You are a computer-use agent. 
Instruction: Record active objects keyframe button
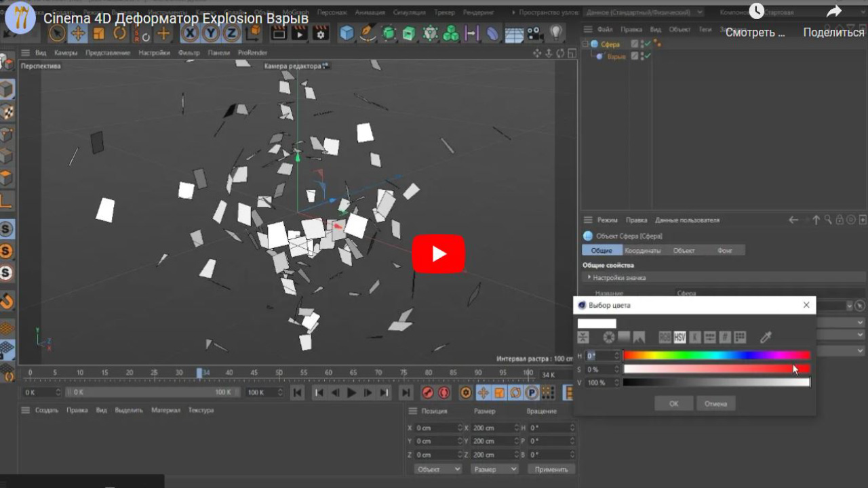[428, 392]
